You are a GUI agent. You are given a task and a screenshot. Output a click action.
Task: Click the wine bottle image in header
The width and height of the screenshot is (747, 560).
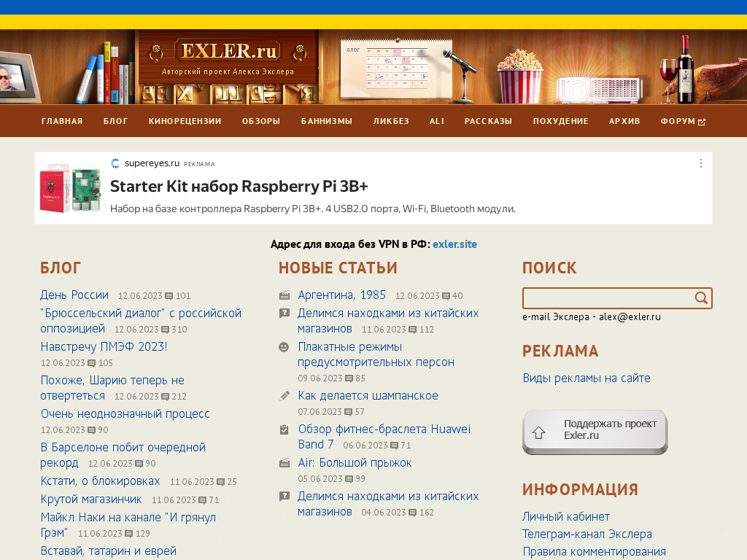pyautogui.click(x=686, y=69)
